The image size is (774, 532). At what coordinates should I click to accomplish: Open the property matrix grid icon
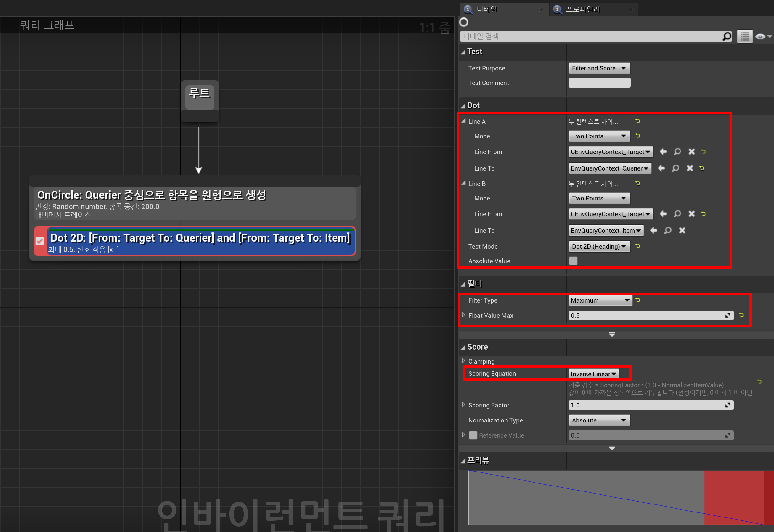745,36
